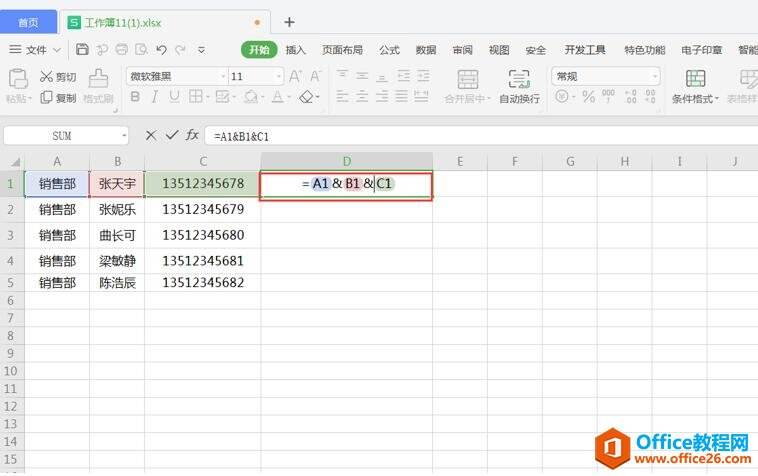Viewport: 758px width, 476px height.
Task: Click the Undo arrow icon
Action: [x=161, y=49]
